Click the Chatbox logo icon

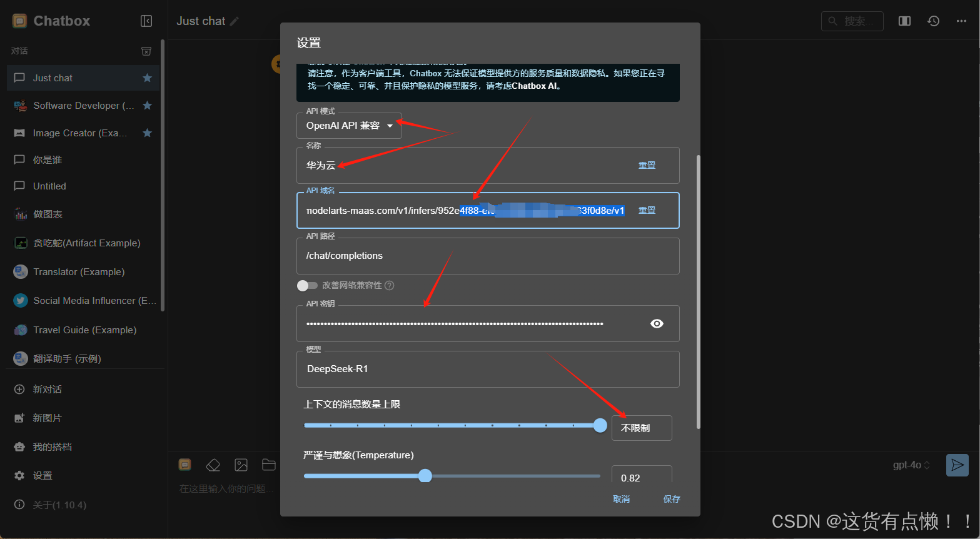pos(20,21)
